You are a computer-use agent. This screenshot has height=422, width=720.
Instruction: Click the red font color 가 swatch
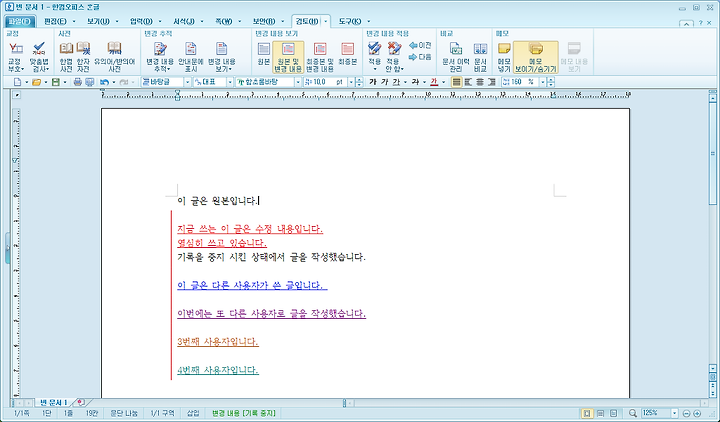[x=434, y=82]
